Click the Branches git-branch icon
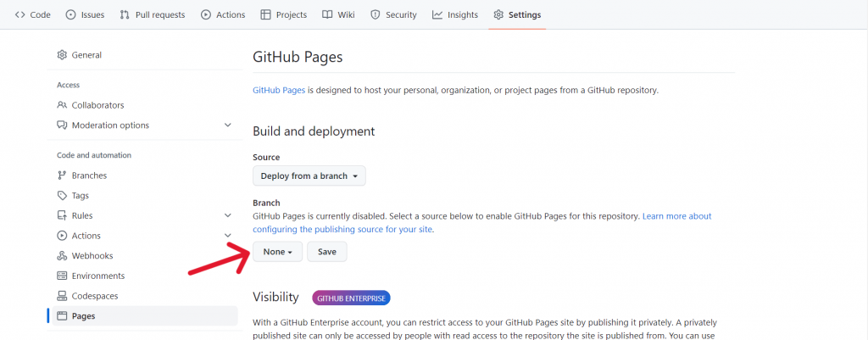868x340 pixels. [62, 176]
